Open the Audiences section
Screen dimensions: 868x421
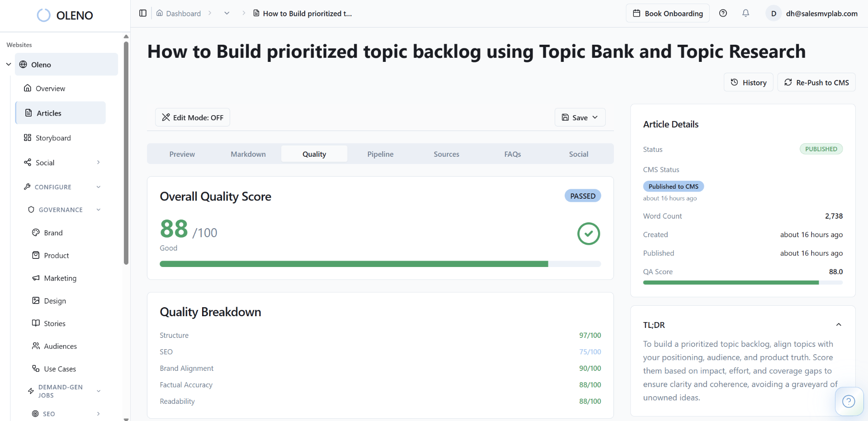click(61, 346)
